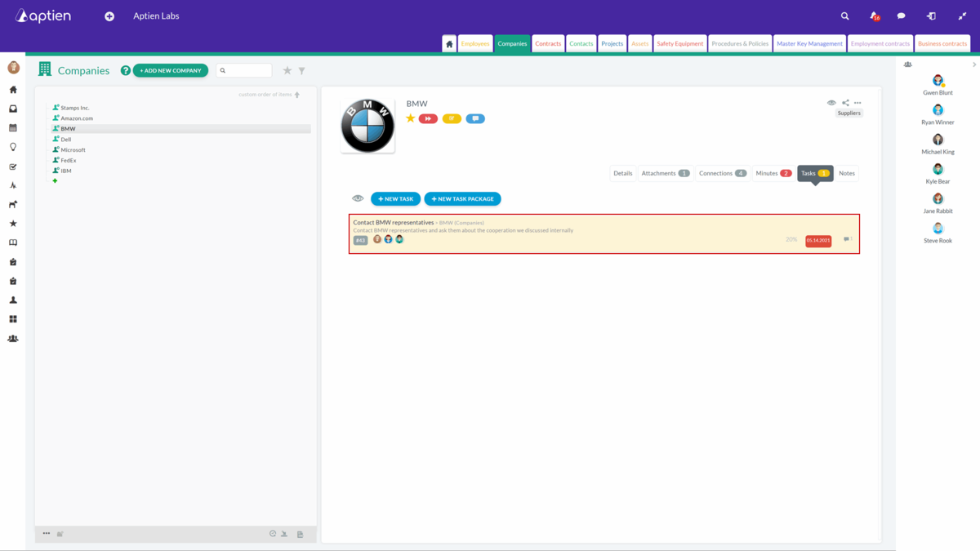Open Ryan Winner in the people panel

(938, 115)
